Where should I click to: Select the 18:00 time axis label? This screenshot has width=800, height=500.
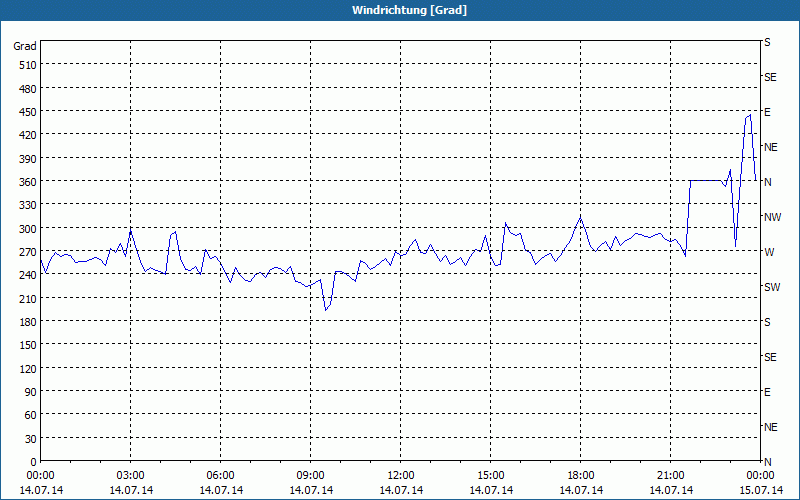tap(581, 476)
